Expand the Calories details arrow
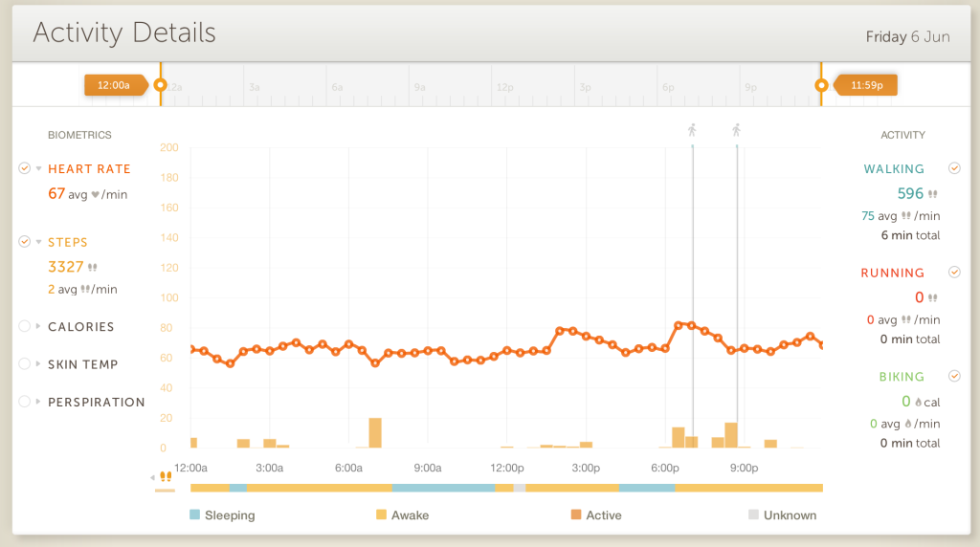The height and width of the screenshot is (547, 980). (x=38, y=326)
